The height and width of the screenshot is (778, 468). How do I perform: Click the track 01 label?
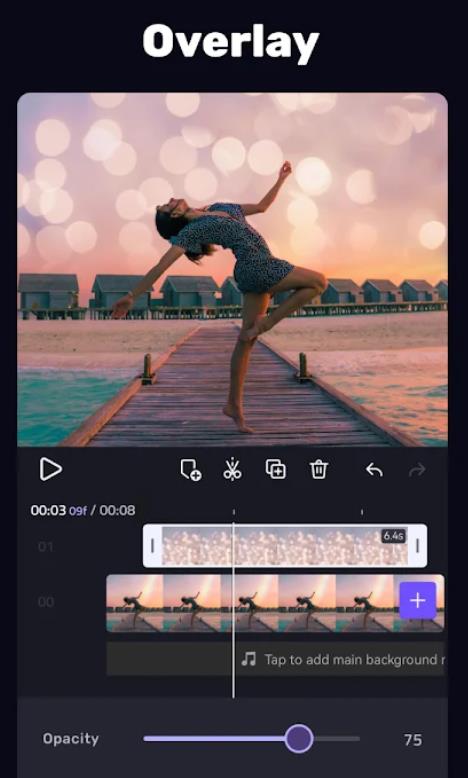pyautogui.click(x=46, y=547)
